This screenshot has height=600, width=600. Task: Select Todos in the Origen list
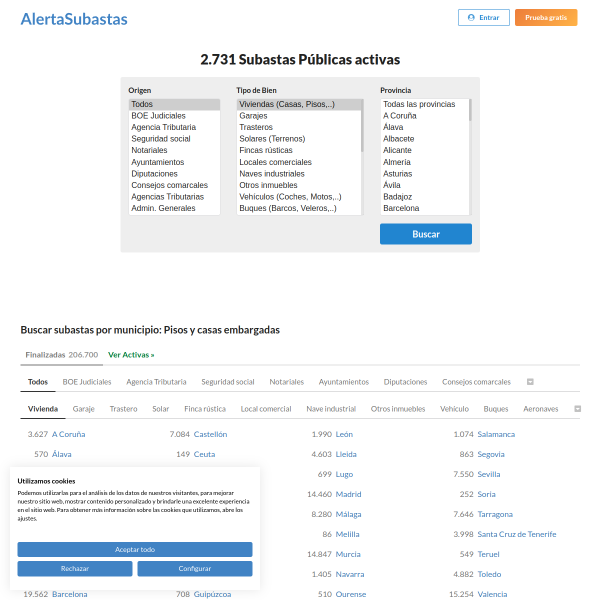tap(174, 104)
